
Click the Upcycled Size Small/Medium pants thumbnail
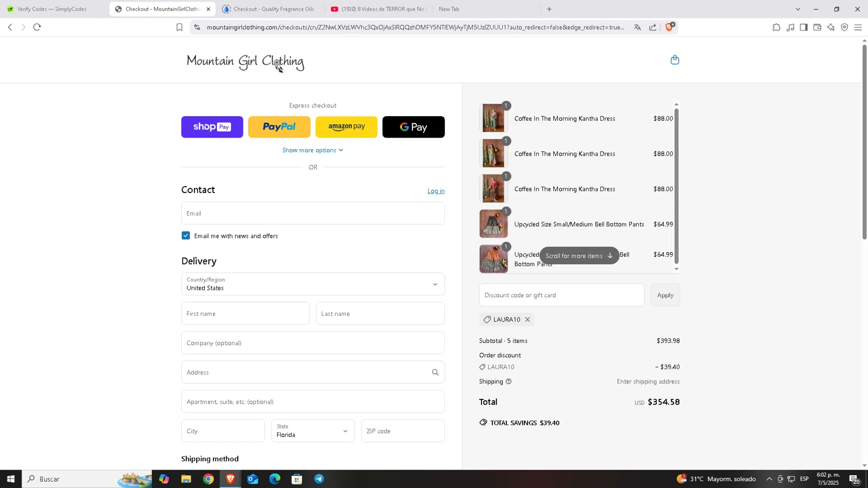point(494,224)
